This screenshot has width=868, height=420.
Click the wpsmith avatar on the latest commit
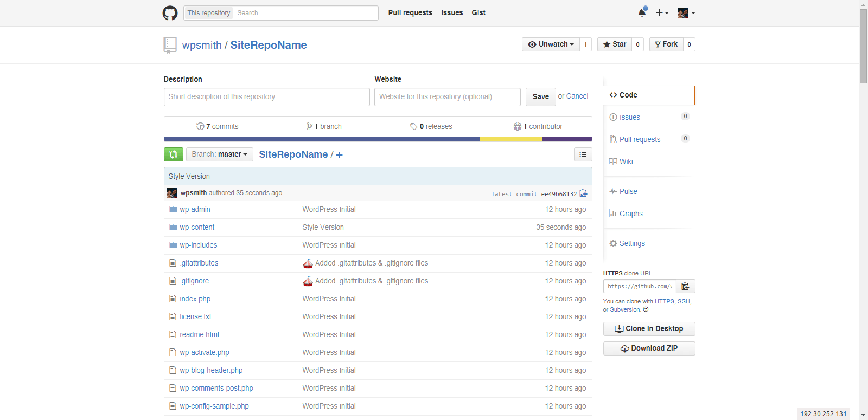(x=172, y=193)
